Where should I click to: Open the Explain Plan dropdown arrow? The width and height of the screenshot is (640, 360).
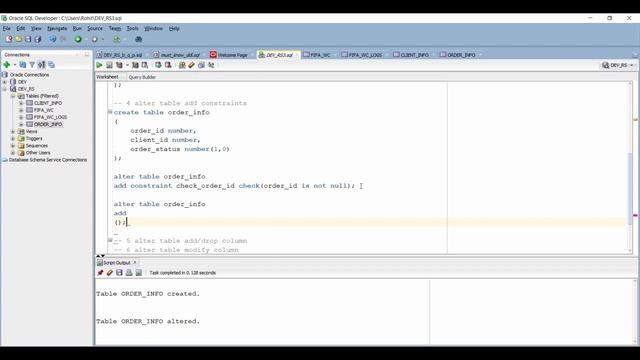pos(127,65)
